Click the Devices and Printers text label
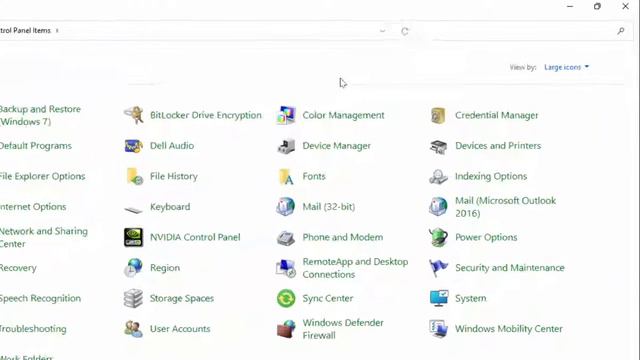This screenshot has height=360, width=640. 498,146
